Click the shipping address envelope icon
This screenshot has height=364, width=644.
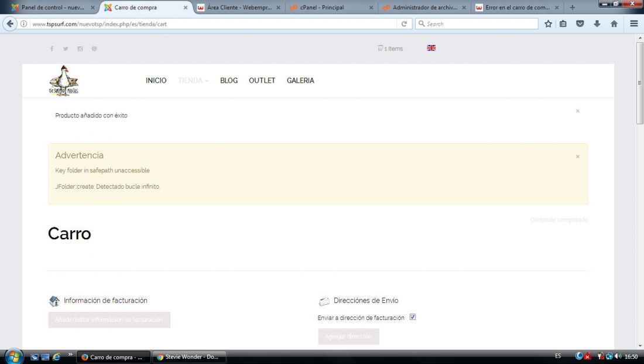tap(324, 301)
